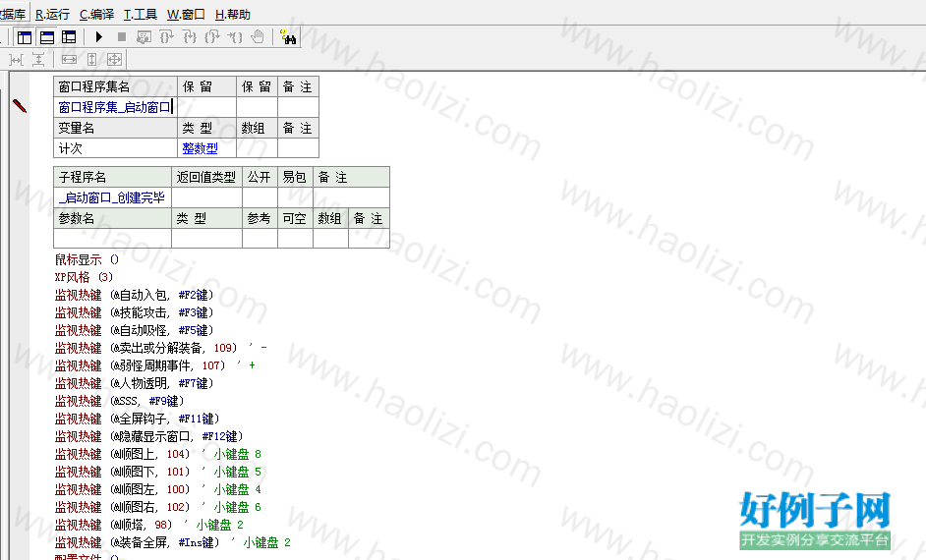Click the 监视热键 line for &卖出或分解装备
926x560 pixels.
[x=160, y=348]
